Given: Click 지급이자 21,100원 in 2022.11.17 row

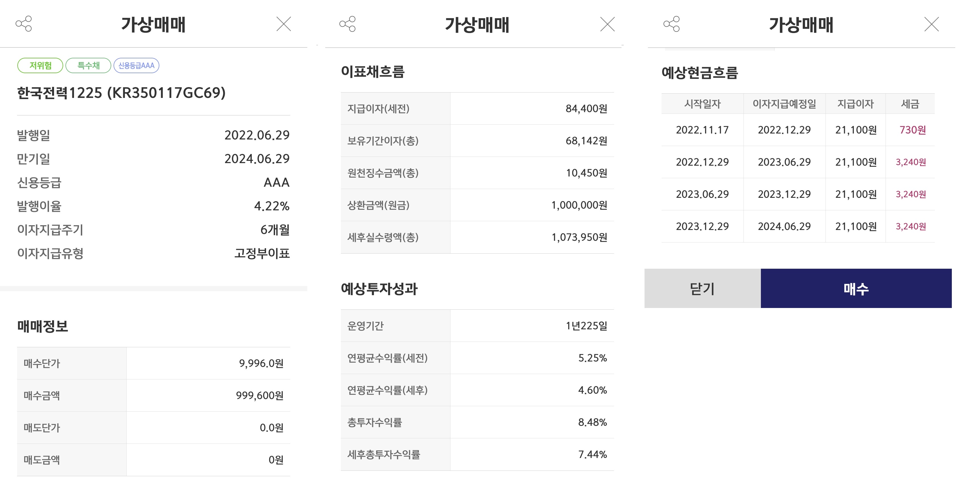Looking at the screenshot, I should point(856,130).
